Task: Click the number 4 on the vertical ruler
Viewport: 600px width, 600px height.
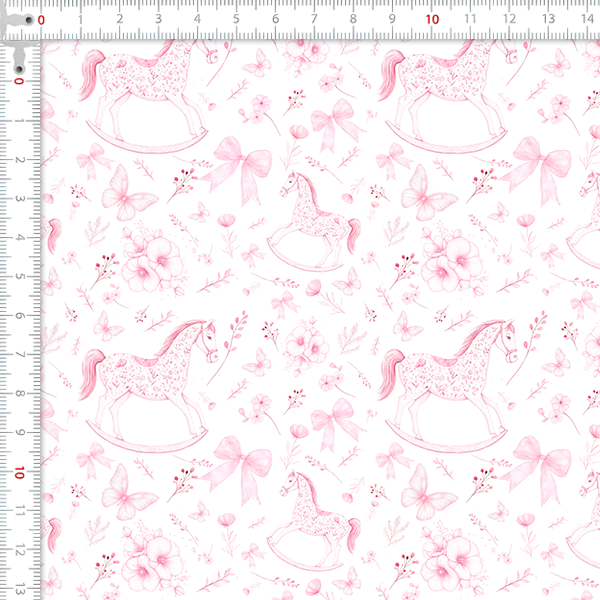Action: tap(20, 238)
